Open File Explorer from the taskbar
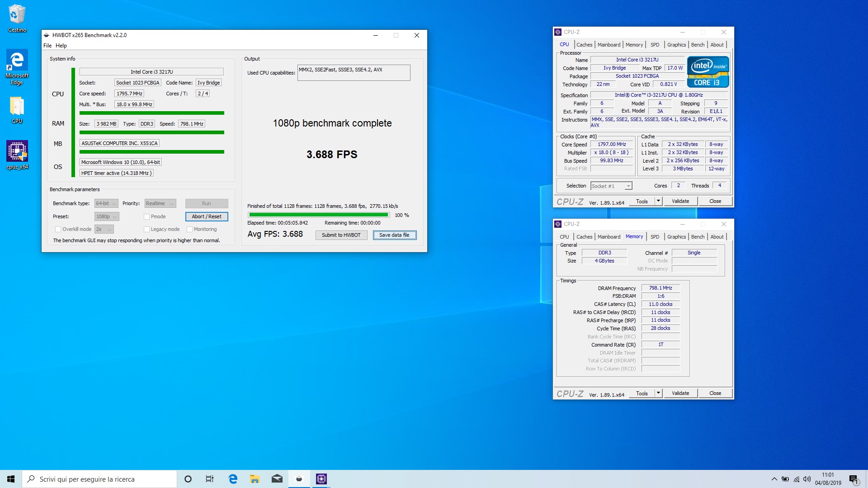This screenshot has width=868, height=488. (255, 479)
